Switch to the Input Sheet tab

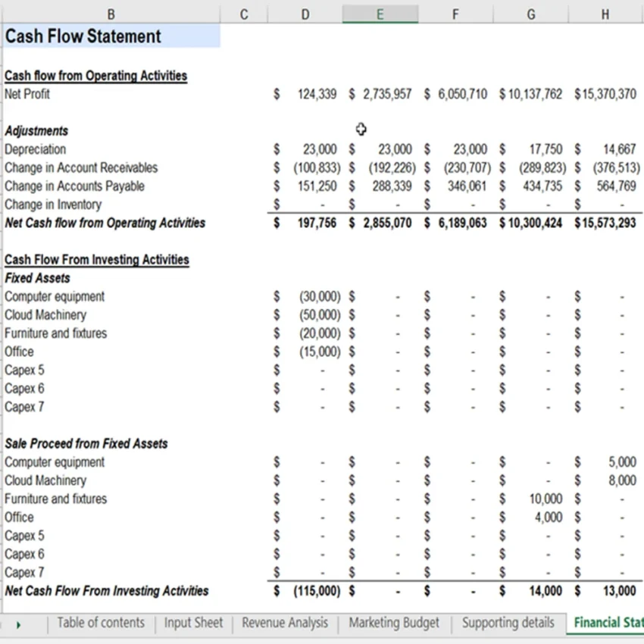[x=193, y=623]
